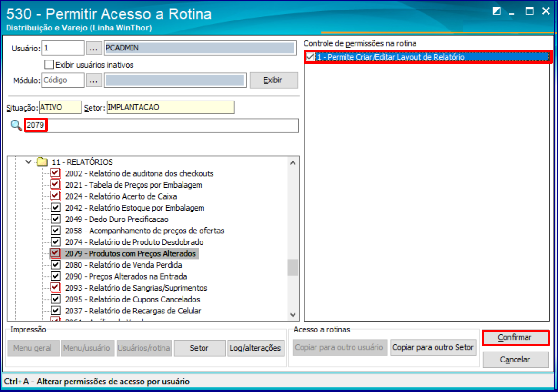558x392 pixels.
Task: Open user lookup '...' button next to Usuário
Action: (93, 48)
